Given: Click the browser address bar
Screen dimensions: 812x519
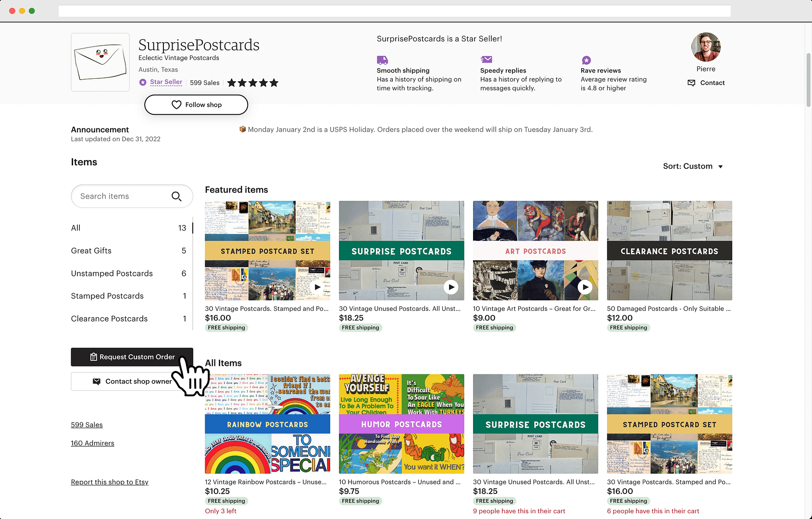Looking at the screenshot, I should [x=394, y=11].
